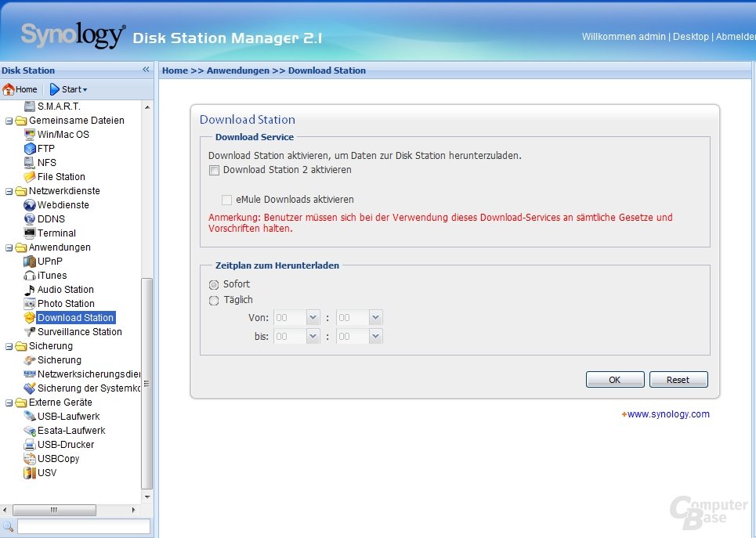
Task: Click Home in the breadcrumb
Action: (175, 70)
